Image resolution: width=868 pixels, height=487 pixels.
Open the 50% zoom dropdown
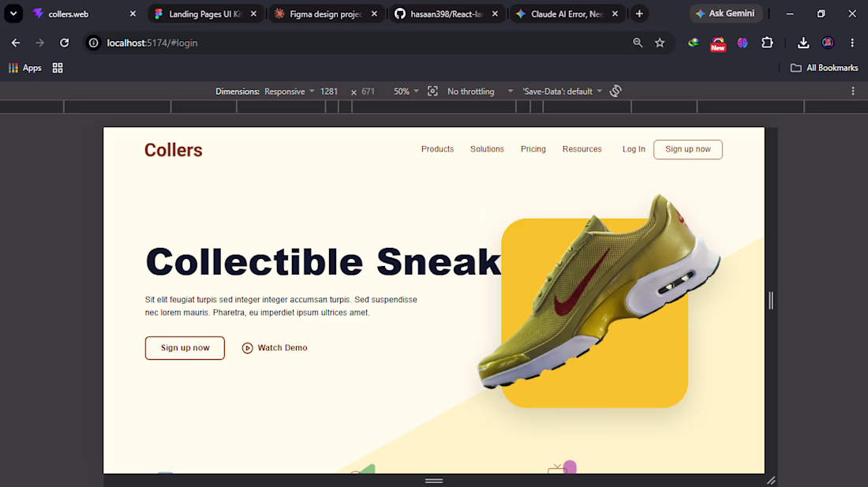coord(406,92)
